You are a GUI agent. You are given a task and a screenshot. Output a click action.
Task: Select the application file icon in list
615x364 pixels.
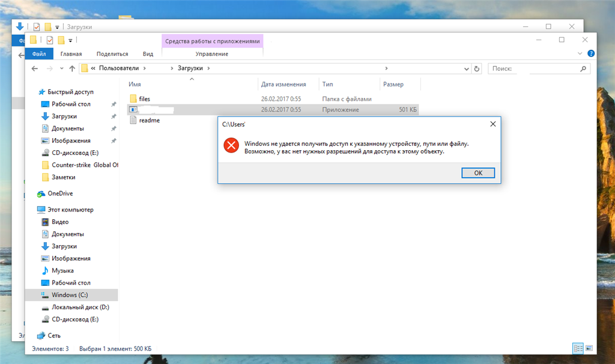133,109
